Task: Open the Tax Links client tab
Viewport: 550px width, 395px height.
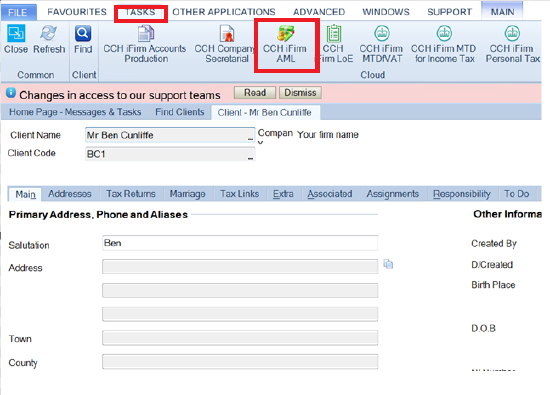Action: (240, 194)
